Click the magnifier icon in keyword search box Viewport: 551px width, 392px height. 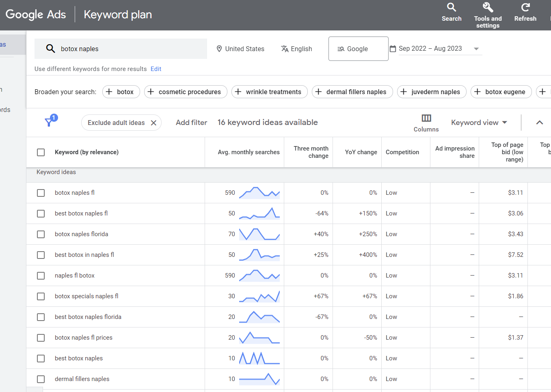pos(50,49)
